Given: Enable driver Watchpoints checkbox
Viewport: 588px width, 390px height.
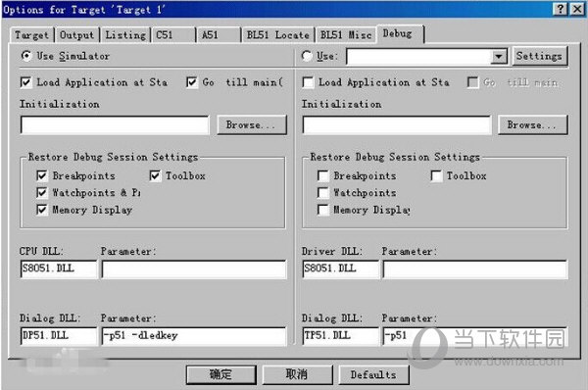Looking at the screenshot, I should pos(322,192).
